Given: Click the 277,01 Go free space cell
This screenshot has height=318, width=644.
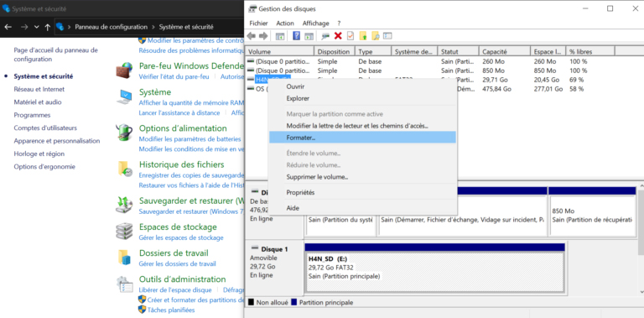Looking at the screenshot, I should pyautogui.click(x=548, y=89).
